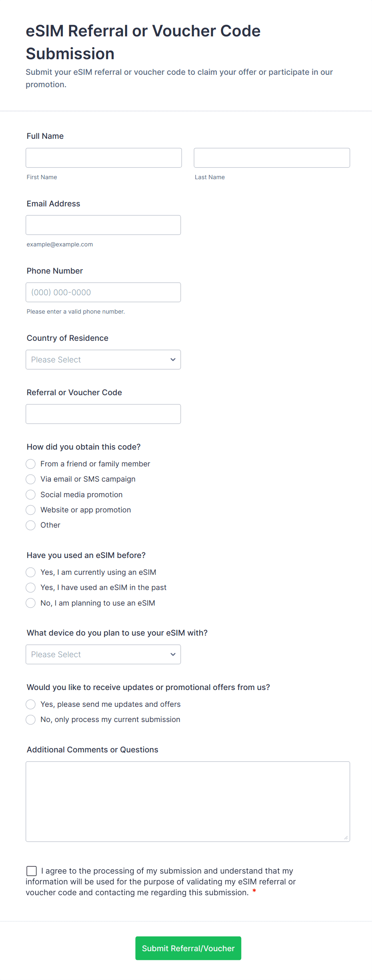Click the Phone Number input box

tap(103, 292)
